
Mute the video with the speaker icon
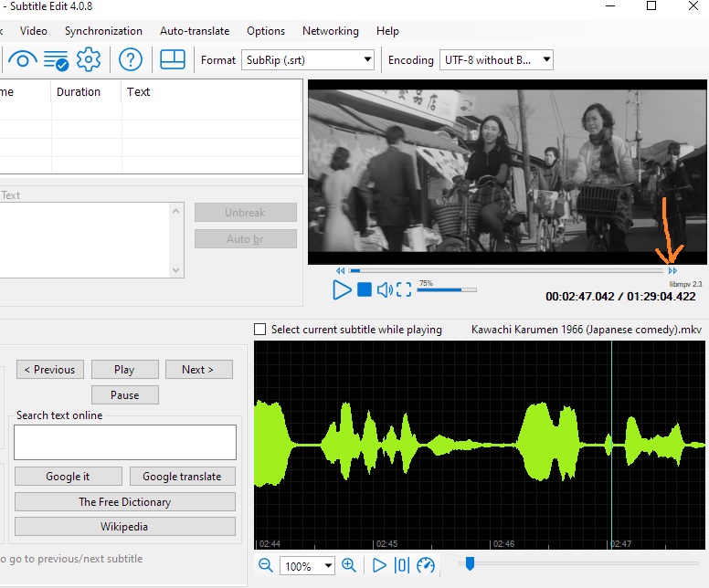click(385, 289)
